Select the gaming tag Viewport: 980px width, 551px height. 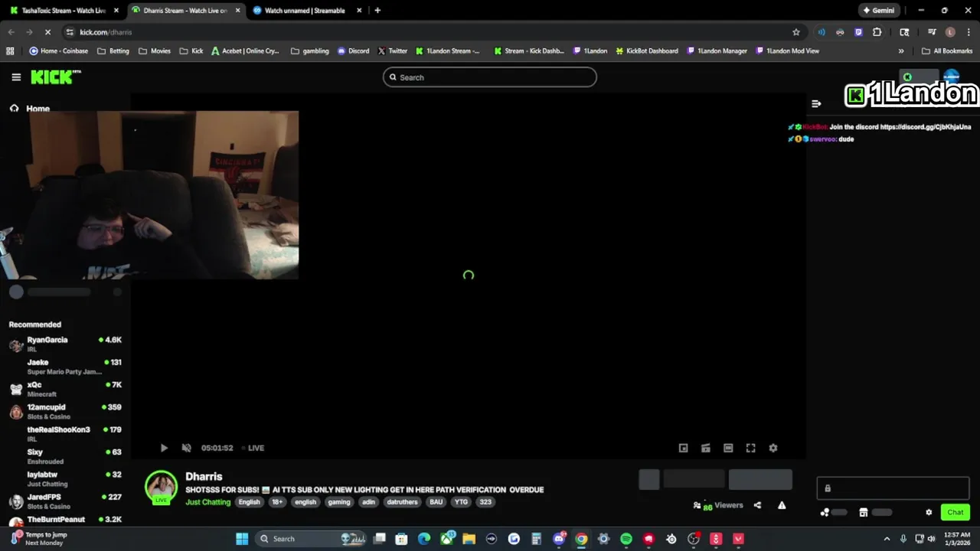pos(338,502)
